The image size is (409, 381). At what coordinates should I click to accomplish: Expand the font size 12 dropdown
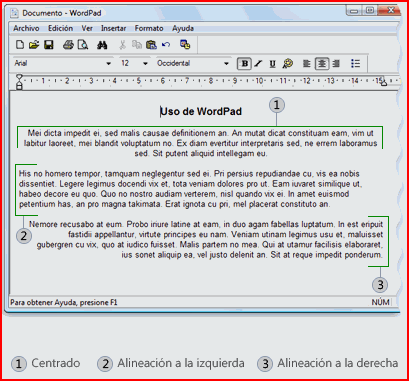(145, 64)
